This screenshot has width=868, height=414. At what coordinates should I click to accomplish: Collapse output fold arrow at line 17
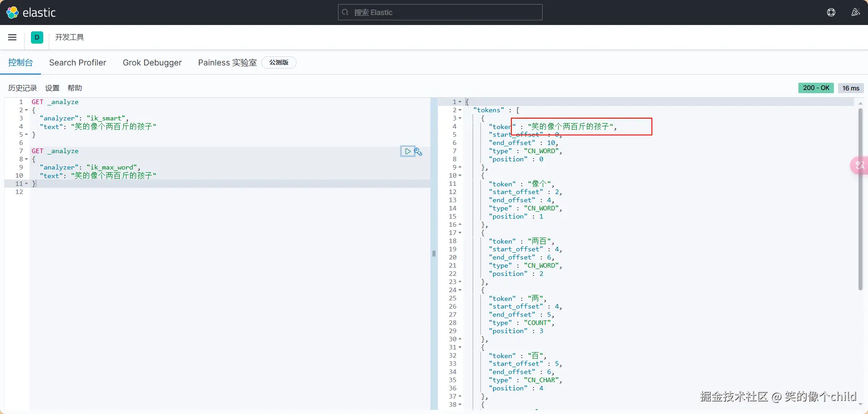click(x=460, y=233)
